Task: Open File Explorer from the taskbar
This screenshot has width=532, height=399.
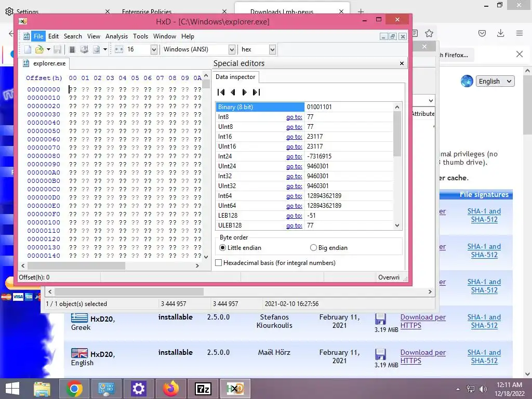Action: pyautogui.click(x=42, y=389)
